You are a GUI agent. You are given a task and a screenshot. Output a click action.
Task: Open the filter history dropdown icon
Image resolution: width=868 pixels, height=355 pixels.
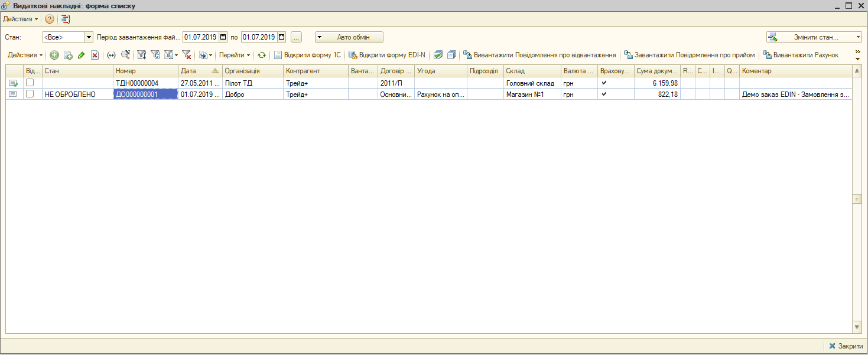[x=171, y=55]
